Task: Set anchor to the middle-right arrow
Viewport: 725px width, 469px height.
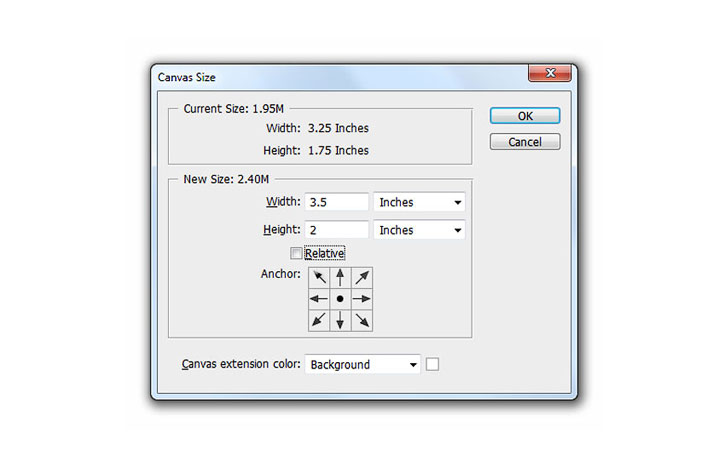Action: tap(362, 299)
